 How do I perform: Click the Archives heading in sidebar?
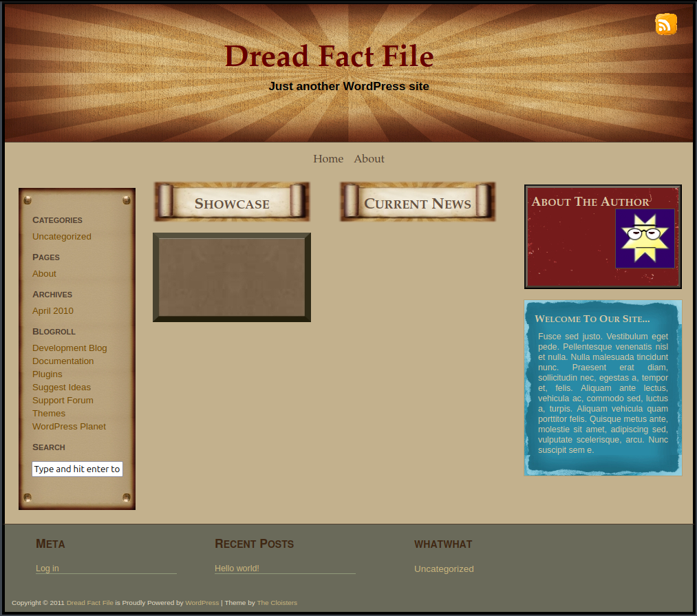pos(52,295)
